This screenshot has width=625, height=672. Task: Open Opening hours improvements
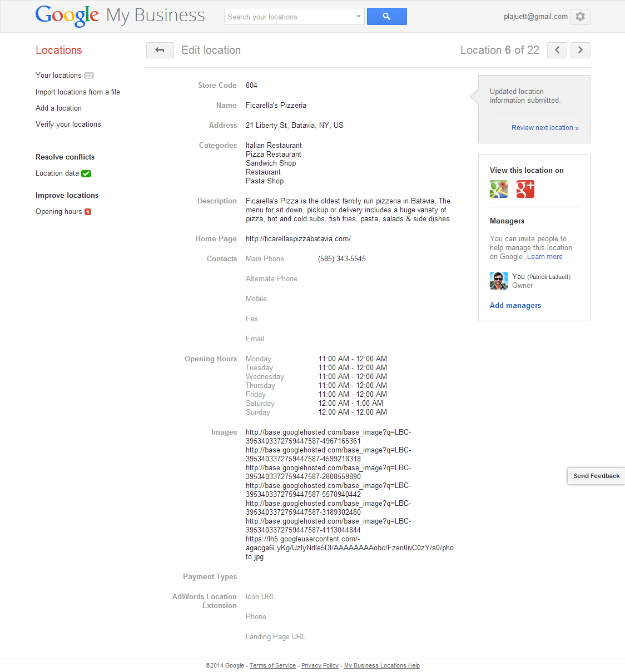(59, 212)
